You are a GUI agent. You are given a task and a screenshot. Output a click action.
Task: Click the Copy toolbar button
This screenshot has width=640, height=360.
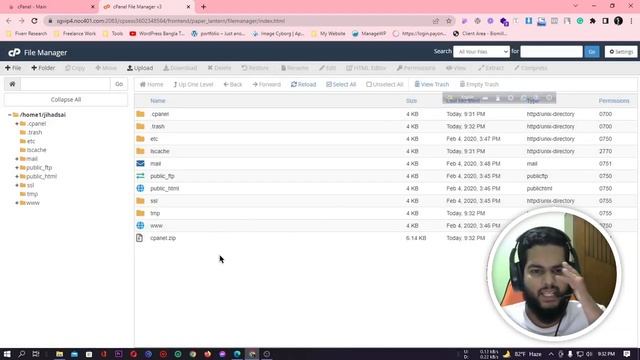coord(75,68)
